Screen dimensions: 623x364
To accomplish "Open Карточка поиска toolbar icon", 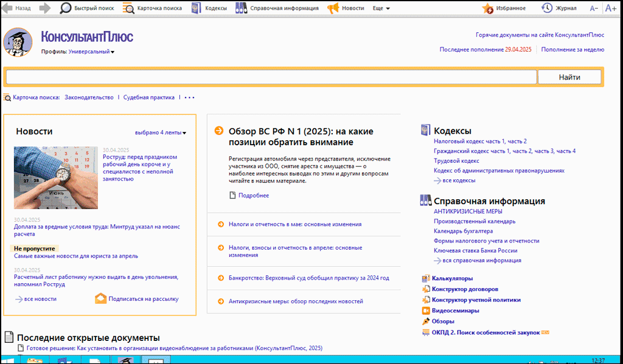I will (x=128, y=8).
